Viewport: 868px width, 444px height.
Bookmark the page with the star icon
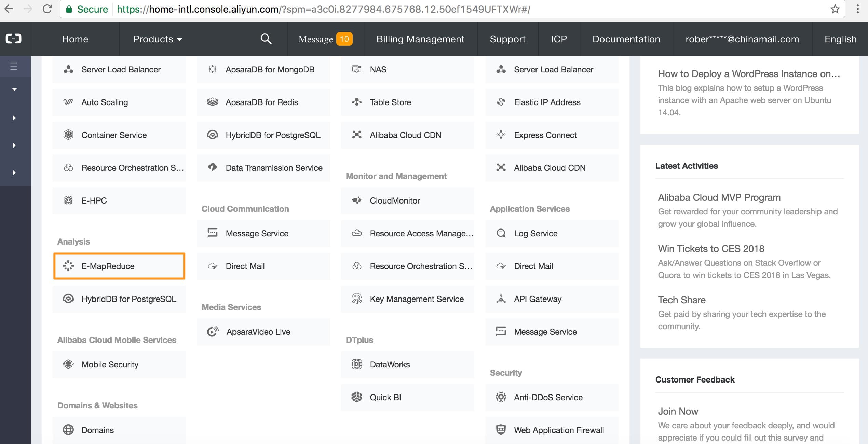(x=835, y=9)
